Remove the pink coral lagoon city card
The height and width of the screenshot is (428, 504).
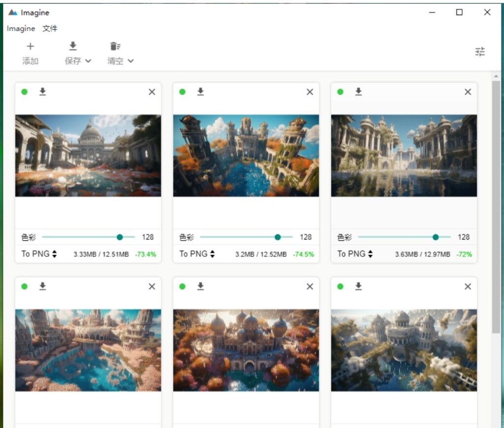152,287
